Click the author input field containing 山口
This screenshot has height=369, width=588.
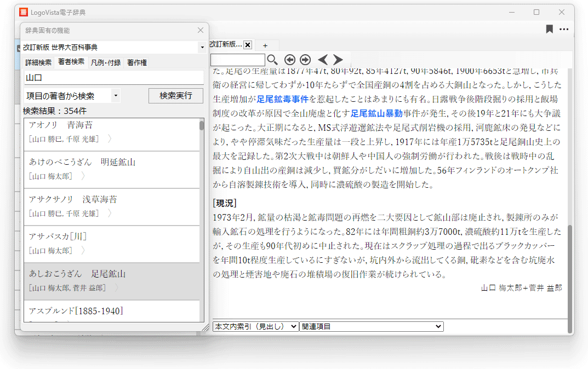pos(113,78)
